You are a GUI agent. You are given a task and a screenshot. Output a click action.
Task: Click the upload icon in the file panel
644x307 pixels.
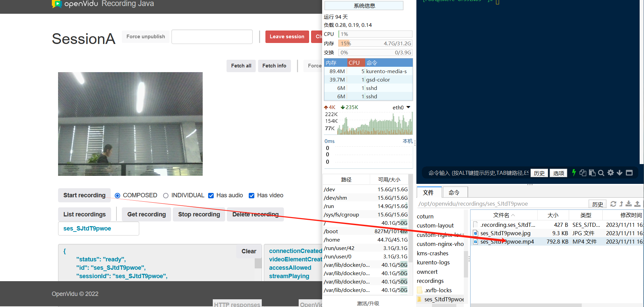tap(637, 204)
